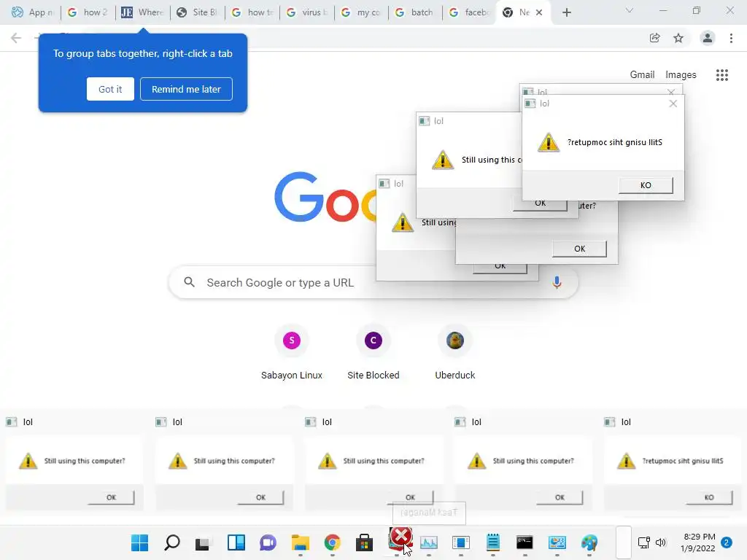The height and width of the screenshot is (560, 747).
Task: Switch to the Where tab
Action: [x=142, y=12]
